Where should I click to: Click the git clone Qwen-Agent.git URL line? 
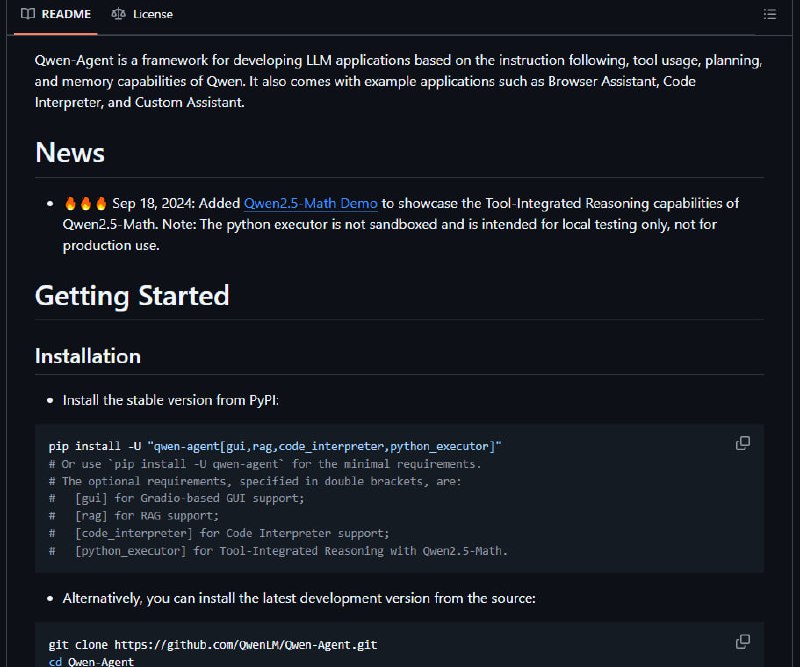(213, 645)
